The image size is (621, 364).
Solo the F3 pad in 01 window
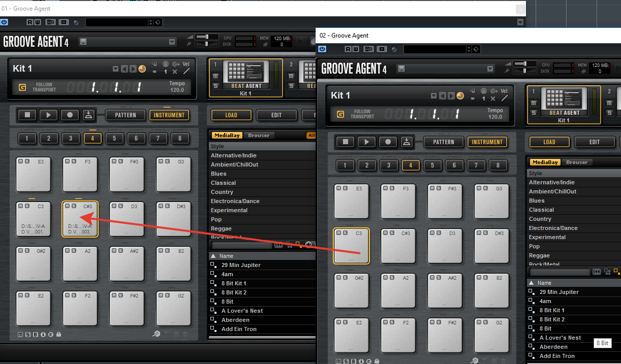click(x=74, y=161)
